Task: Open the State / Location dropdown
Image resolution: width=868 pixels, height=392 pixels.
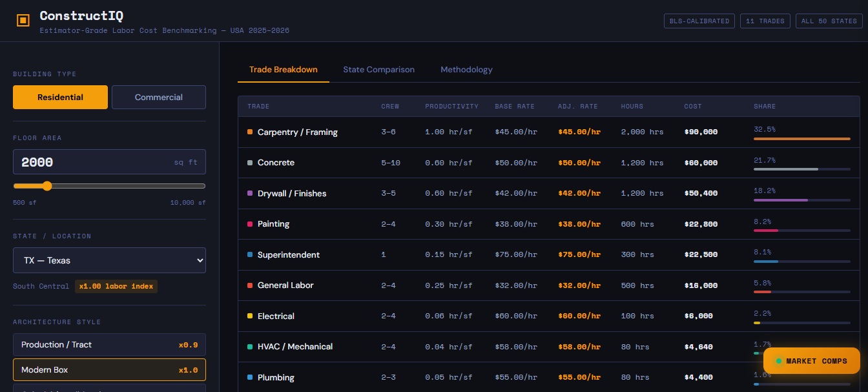Action: tap(109, 260)
